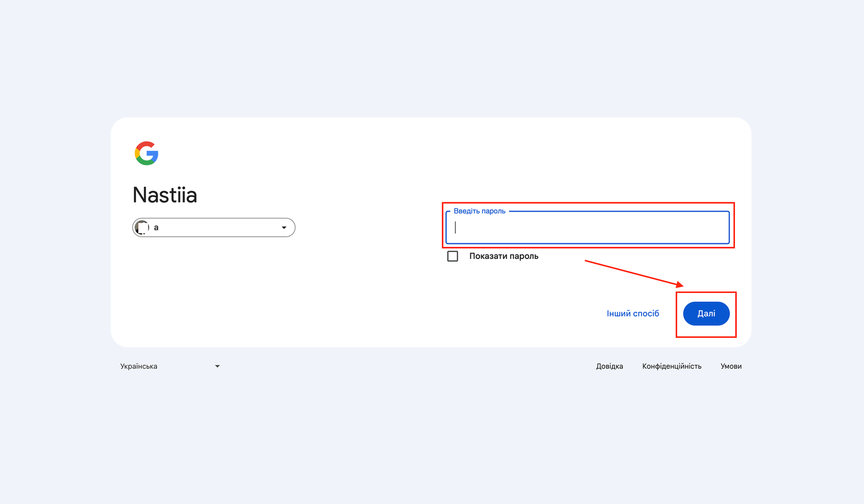Focus the Введіть пароль password field

(x=588, y=227)
